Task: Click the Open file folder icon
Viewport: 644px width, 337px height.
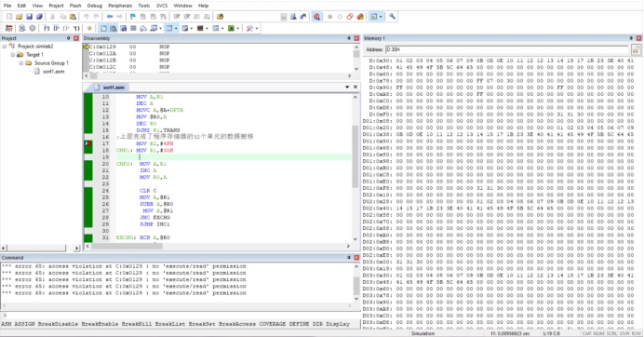Action: point(19,17)
